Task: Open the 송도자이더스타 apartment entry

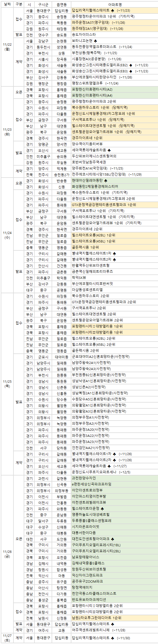Action: pos(84,35)
